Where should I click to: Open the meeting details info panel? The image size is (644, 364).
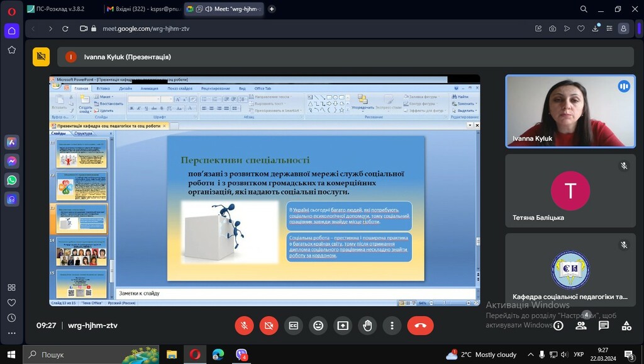558,326
